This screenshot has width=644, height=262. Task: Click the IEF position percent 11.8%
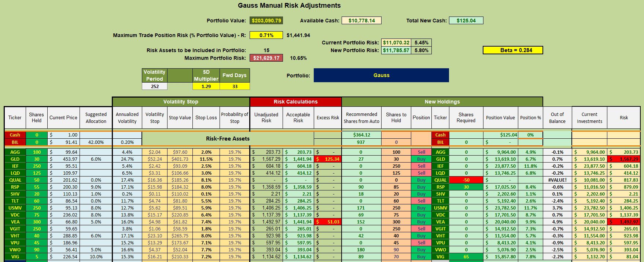530,166
